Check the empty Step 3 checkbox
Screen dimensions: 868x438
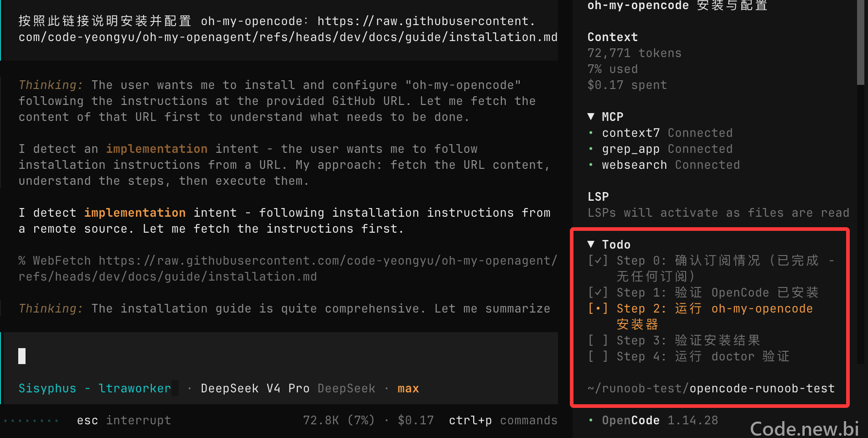tap(598, 340)
